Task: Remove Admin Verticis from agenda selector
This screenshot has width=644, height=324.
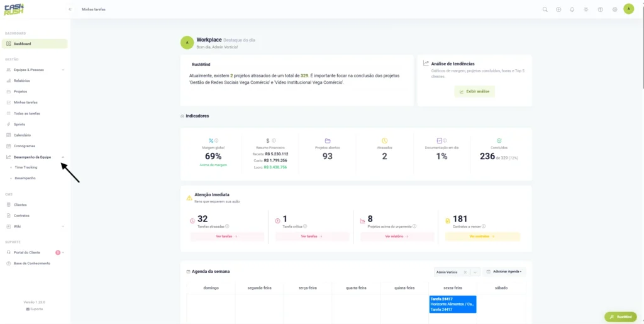Action: tap(465, 272)
